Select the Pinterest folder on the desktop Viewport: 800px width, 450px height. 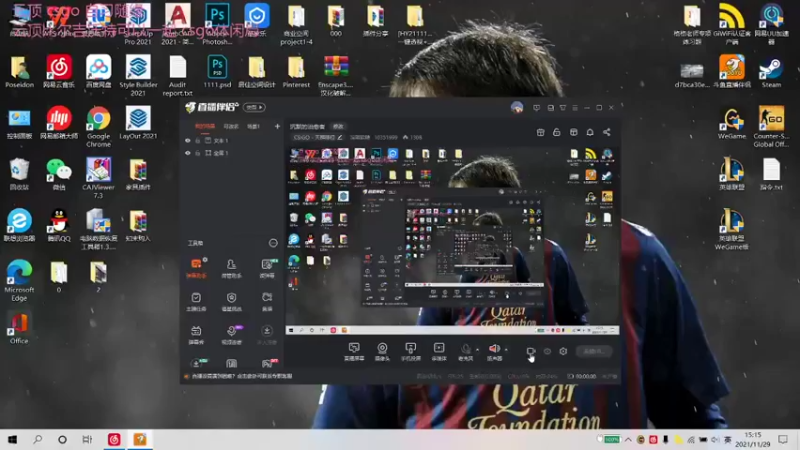tap(296, 72)
